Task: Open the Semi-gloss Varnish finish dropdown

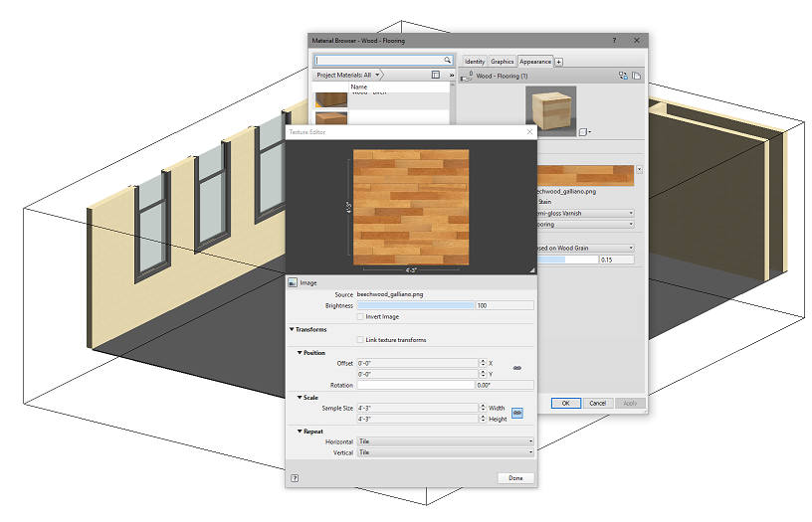Action: coord(586,213)
